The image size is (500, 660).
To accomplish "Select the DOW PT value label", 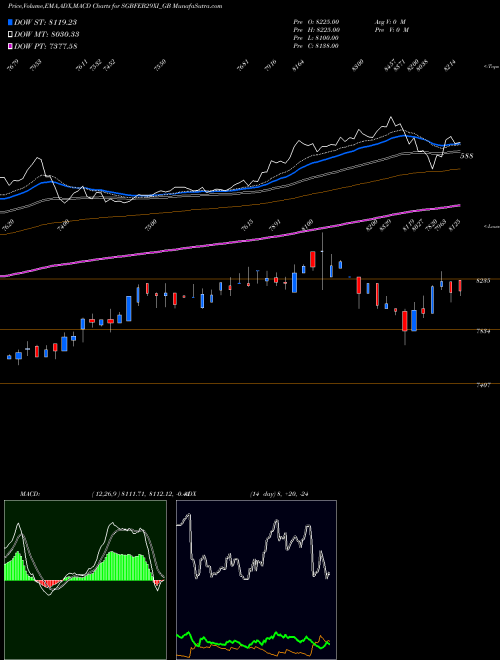I will [x=46, y=46].
